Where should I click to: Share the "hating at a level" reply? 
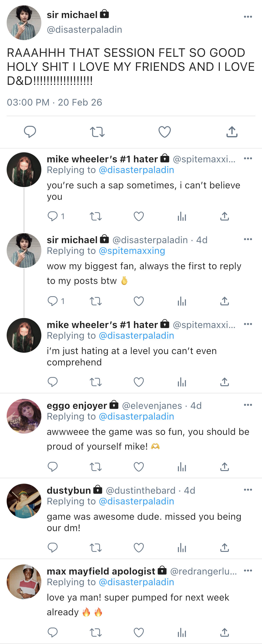point(225,382)
